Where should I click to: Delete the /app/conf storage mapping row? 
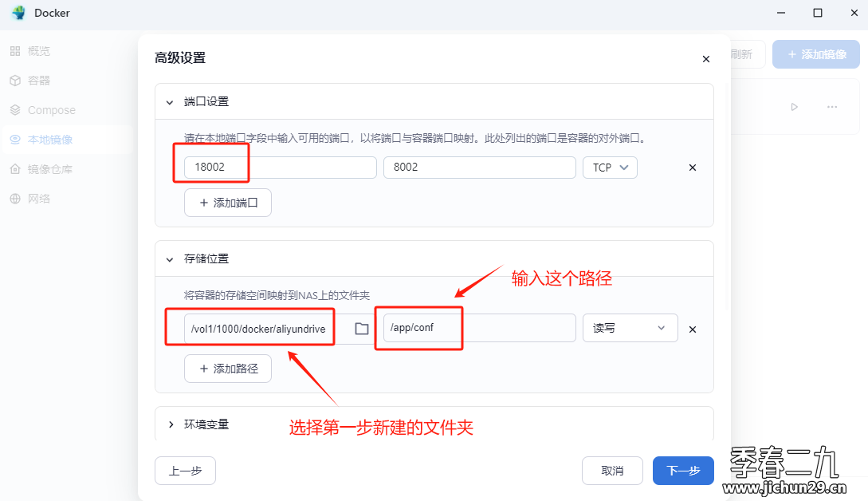[693, 329]
